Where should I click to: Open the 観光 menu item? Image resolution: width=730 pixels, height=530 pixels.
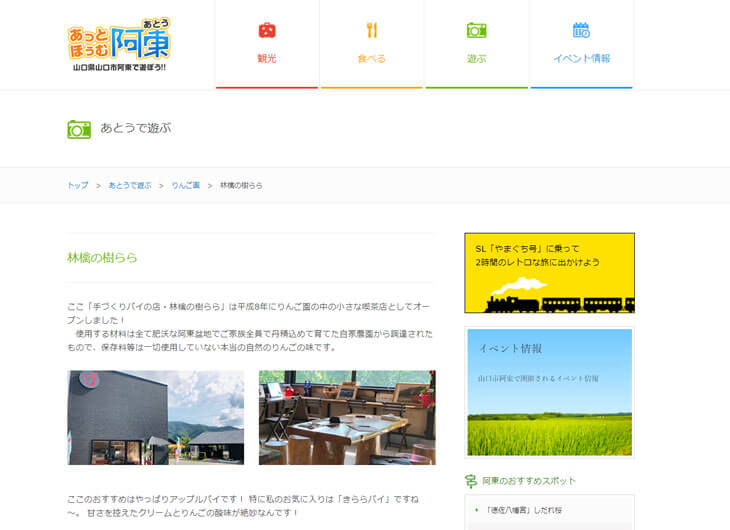(267, 44)
